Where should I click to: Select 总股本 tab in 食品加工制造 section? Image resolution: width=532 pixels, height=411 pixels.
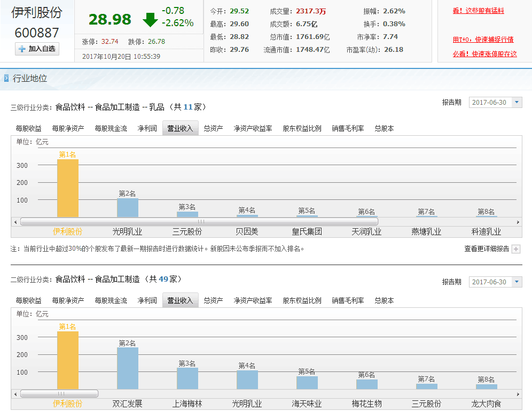coord(384,300)
